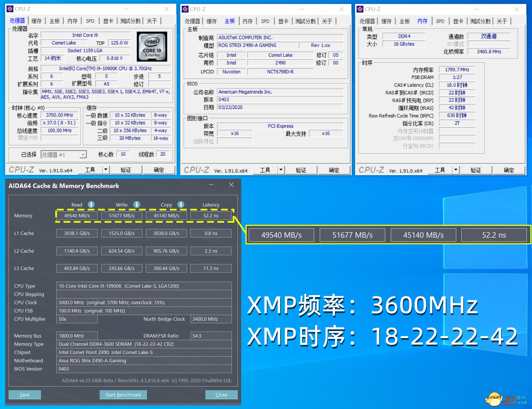This screenshot has width=532, height=409.
Task: Close the AIDA64 Cache & Memory Benchmark window
Action: coord(231,185)
